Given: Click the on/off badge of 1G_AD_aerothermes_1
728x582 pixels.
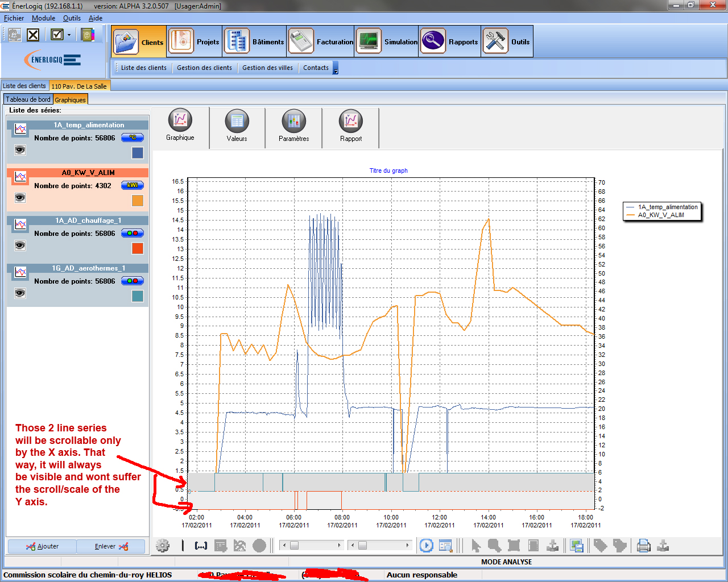Looking at the screenshot, I should (133, 281).
